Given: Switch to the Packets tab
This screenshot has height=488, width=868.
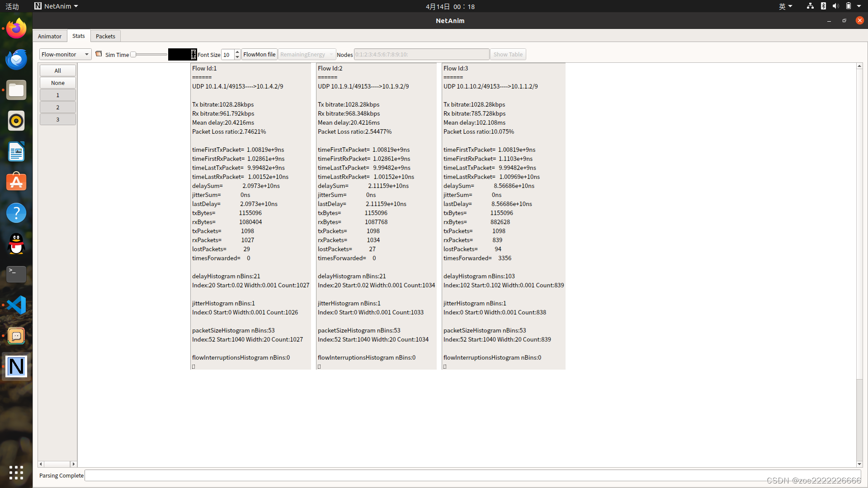Looking at the screenshot, I should tap(105, 36).
